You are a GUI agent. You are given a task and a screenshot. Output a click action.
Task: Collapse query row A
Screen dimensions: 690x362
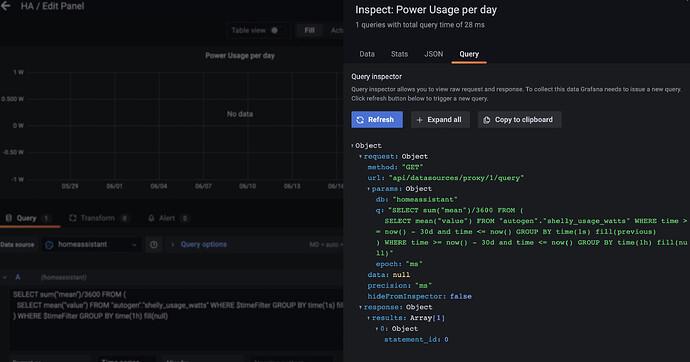(x=5, y=277)
